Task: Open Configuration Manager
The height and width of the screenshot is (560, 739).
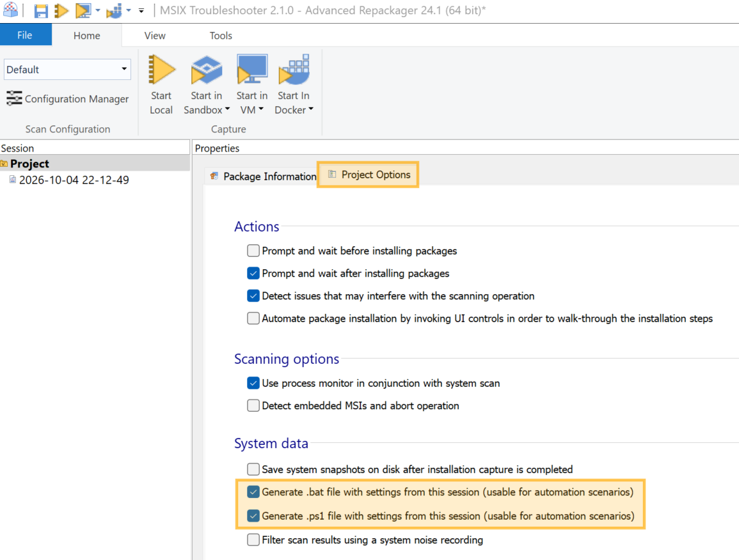Action: [67, 99]
